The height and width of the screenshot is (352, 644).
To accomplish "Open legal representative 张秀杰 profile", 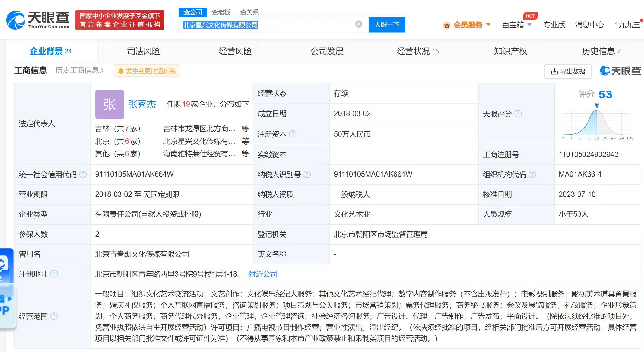I will pyautogui.click(x=142, y=104).
